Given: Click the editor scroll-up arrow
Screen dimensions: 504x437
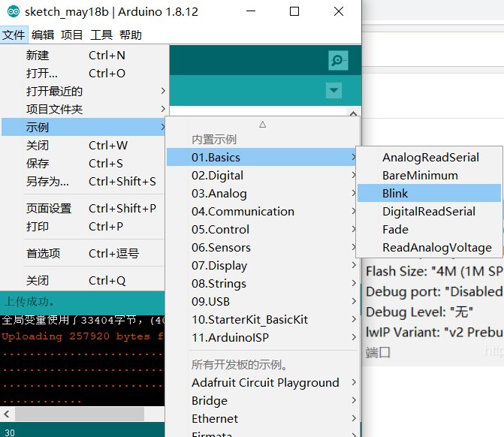Looking at the screenshot, I should 353,113.
